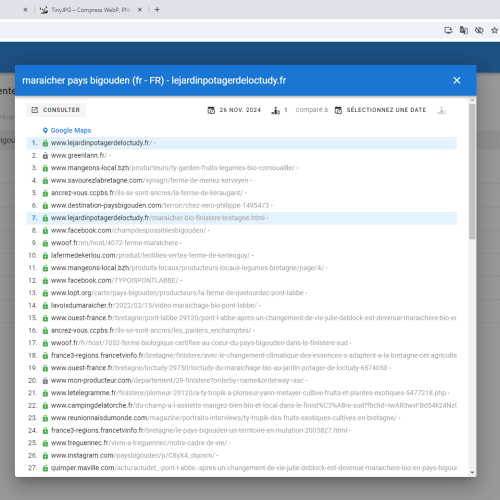Open result 5 ancrez-vous.ccpbs.fr ferme-de-keraugant
This screenshot has width=500, height=500.
pyautogui.click(x=147, y=193)
